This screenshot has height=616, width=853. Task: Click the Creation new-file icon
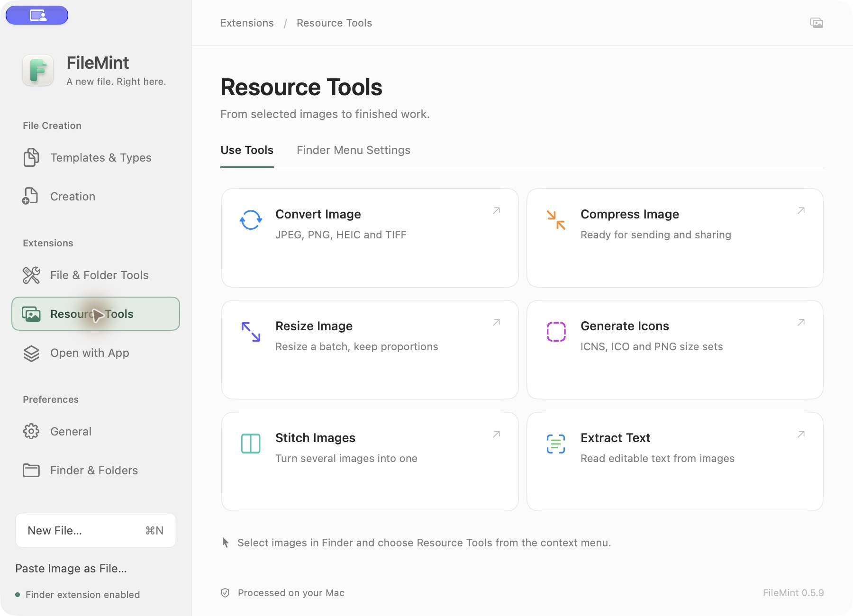click(30, 196)
